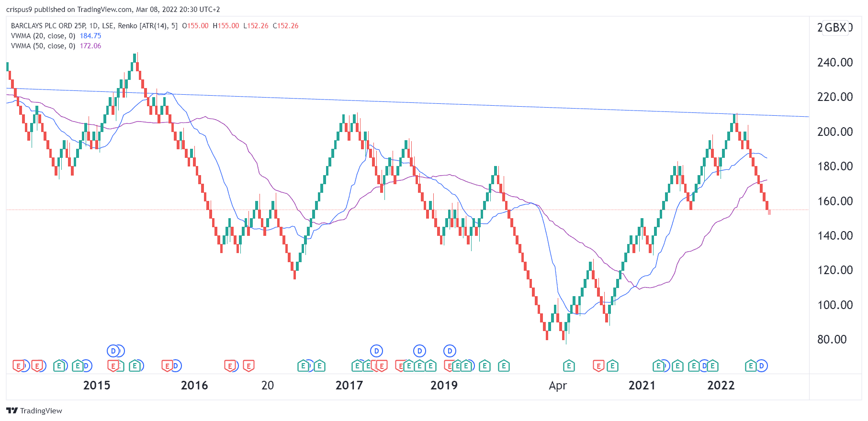Click upper-row dividend marker near 2015

[113, 351]
